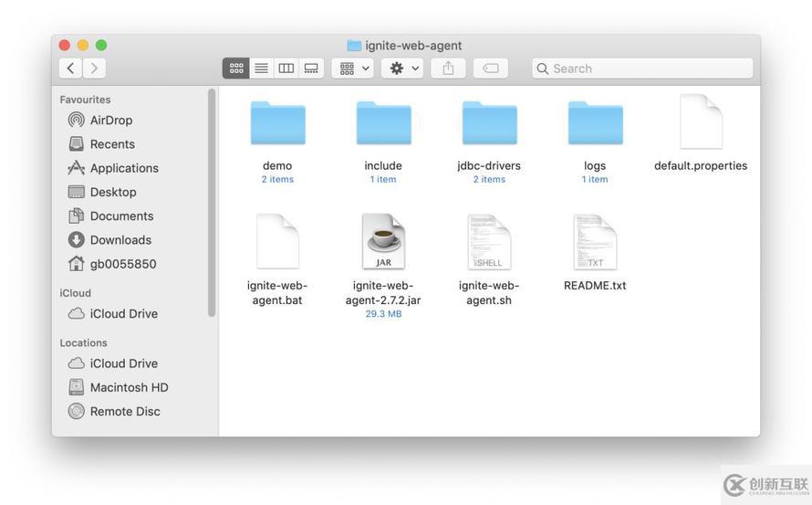
Task: Select Downloads in the sidebar
Action: click(x=120, y=240)
